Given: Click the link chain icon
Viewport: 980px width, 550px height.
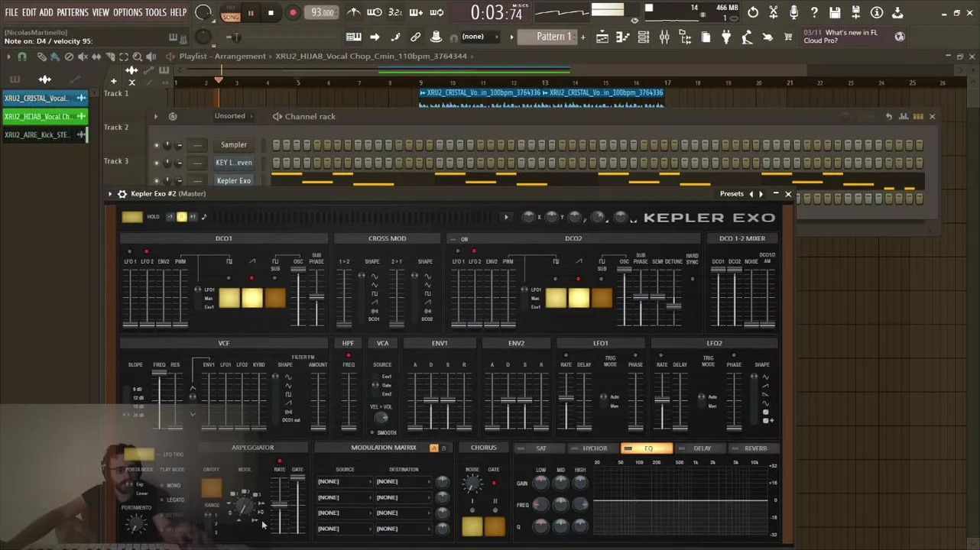Looking at the screenshot, I should click(x=415, y=37).
